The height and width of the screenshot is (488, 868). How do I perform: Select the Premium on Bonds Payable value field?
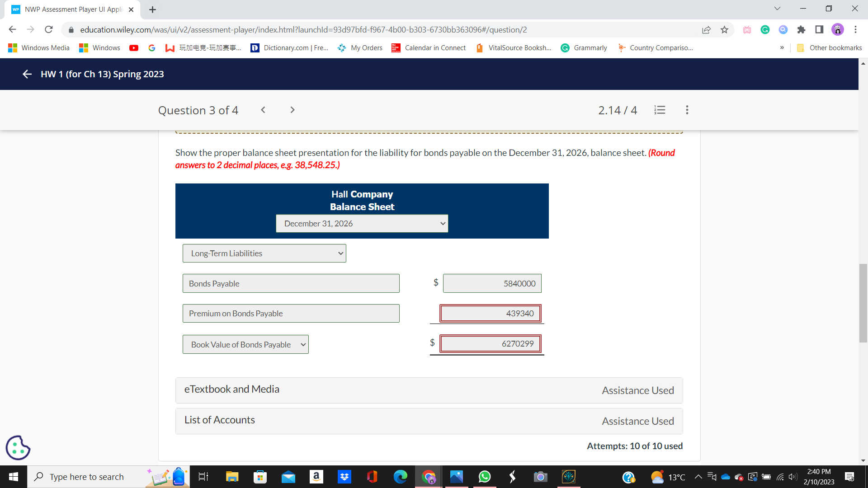(490, 313)
